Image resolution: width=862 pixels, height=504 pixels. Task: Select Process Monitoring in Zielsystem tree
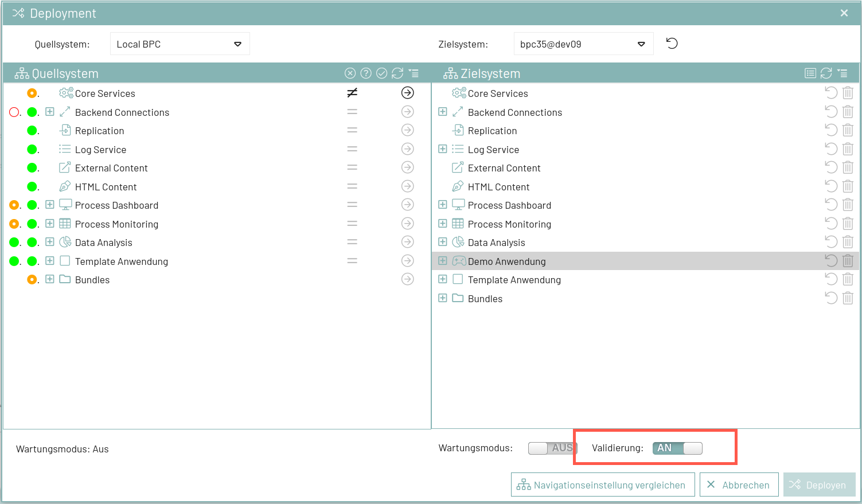pyautogui.click(x=509, y=224)
